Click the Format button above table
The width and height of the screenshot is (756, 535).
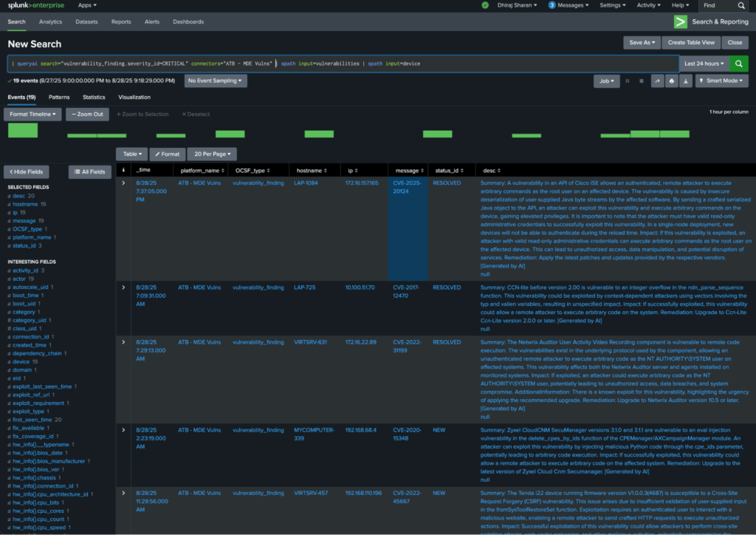coord(168,154)
